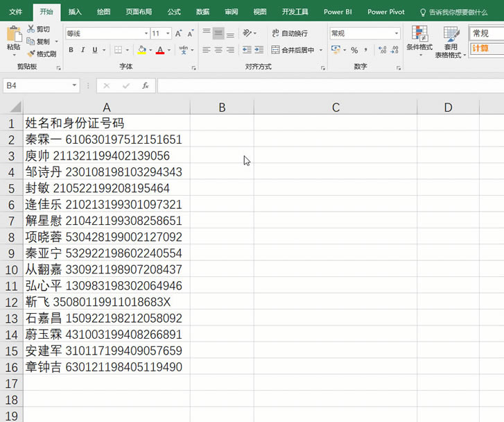Switch to the Insert (插入) tab
Viewport: 504px width, 422px height.
coord(75,12)
